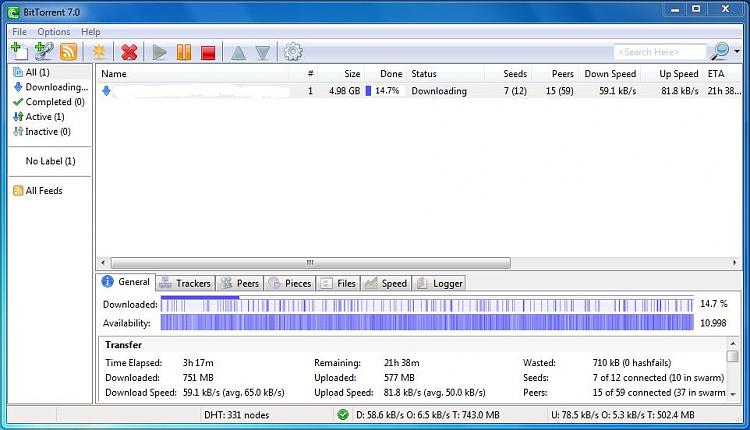Image resolution: width=750 pixels, height=430 pixels.
Task: Sort by Done column header
Action: point(386,74)
